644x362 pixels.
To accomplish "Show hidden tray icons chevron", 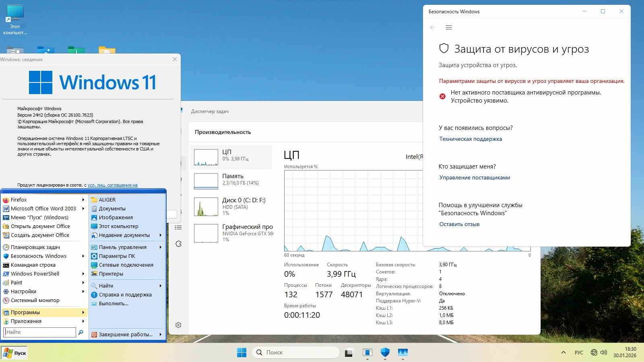I will 563,352.
